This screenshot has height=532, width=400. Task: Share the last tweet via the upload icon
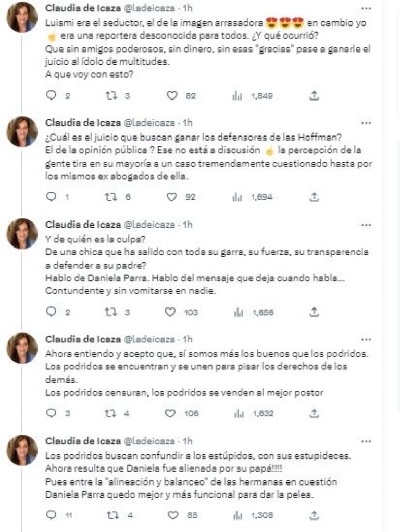[313, 514]
